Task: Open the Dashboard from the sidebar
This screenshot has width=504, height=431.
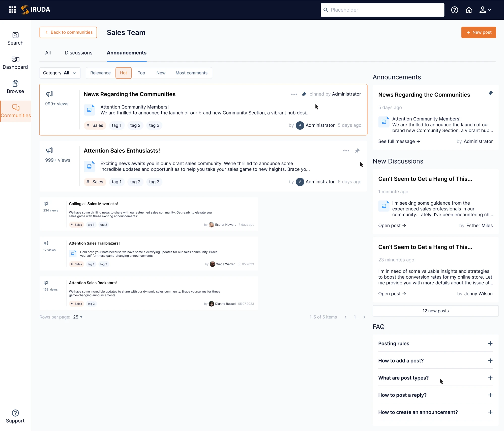Action: (x=15, y=63)
